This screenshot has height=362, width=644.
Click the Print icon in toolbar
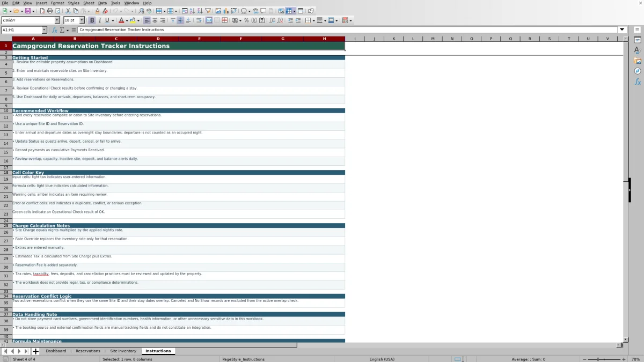[x=49, y=11]
